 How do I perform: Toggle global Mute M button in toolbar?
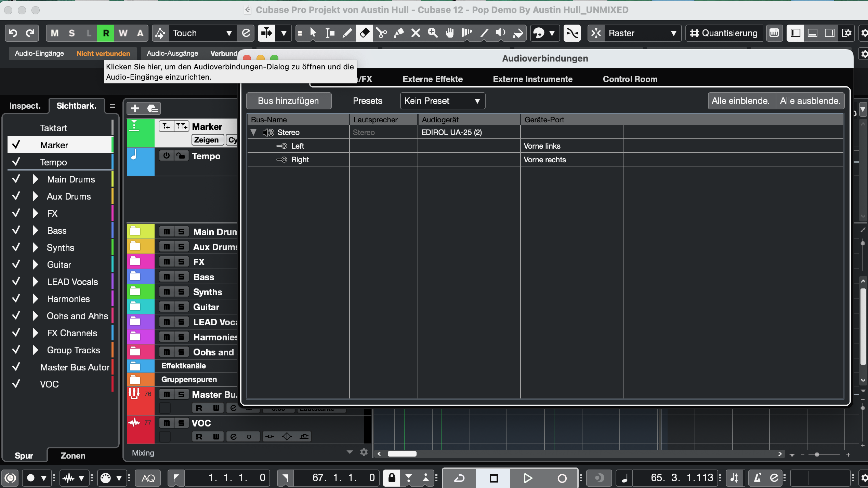[55, 33]
